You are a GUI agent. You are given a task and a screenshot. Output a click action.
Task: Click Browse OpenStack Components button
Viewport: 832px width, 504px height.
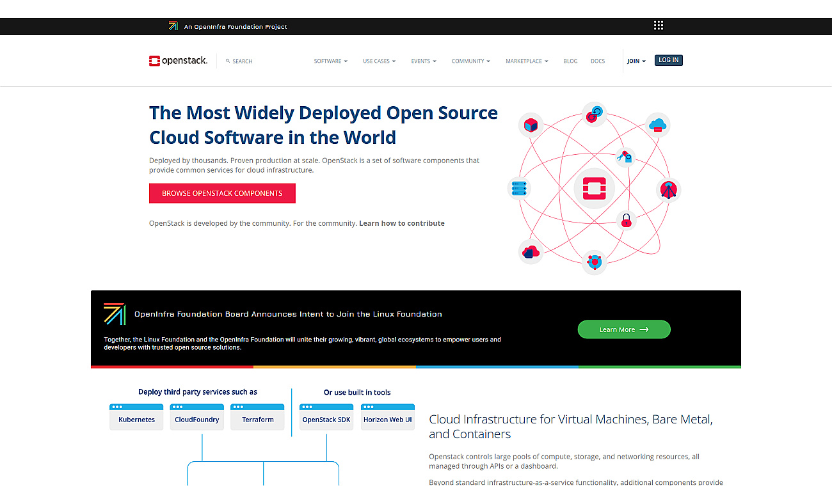pos(222,193)
